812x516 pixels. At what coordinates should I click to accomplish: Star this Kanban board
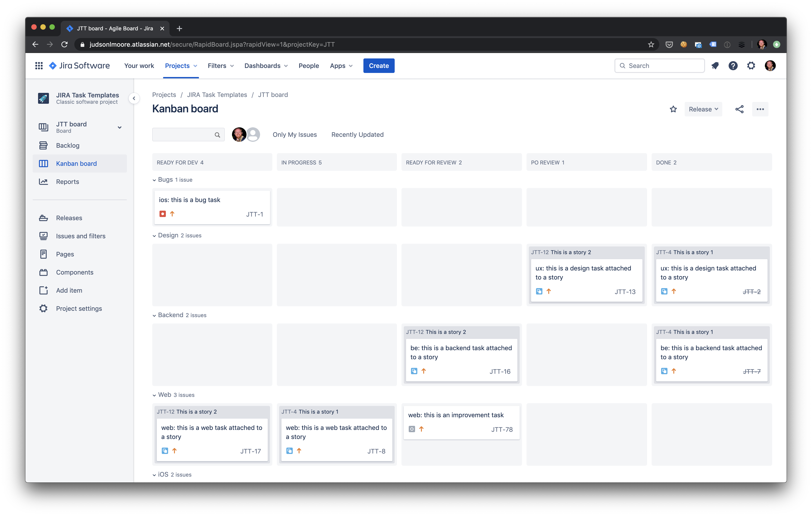point(673,109)
